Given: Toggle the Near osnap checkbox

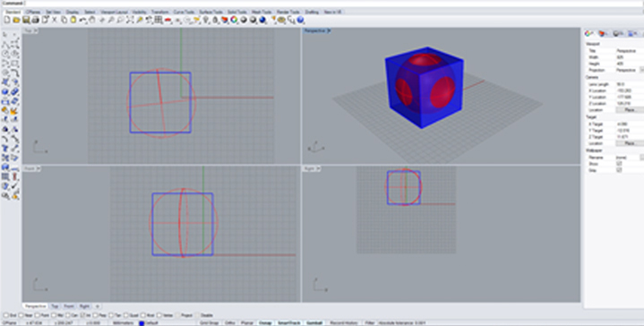Looking at the screenshot, I should tap(21, 315).
